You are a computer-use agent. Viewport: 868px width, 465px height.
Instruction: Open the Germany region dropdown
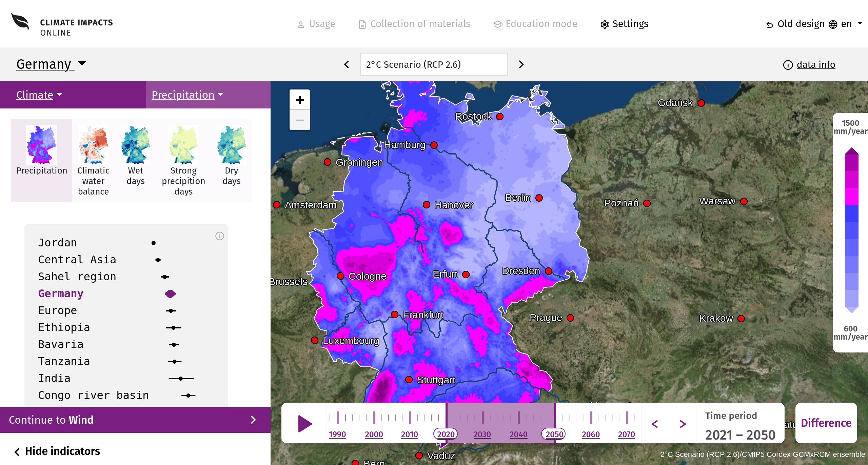51,64
